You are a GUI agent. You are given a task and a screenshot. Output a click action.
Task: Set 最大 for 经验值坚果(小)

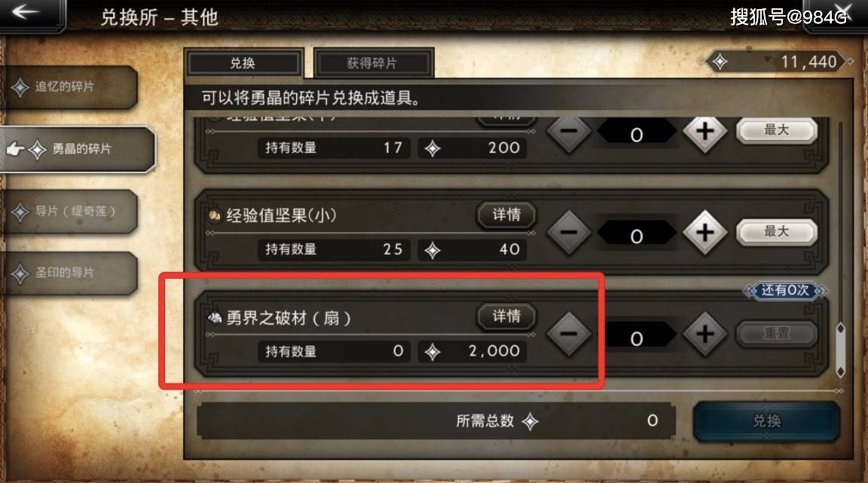(x=777, y=231)
